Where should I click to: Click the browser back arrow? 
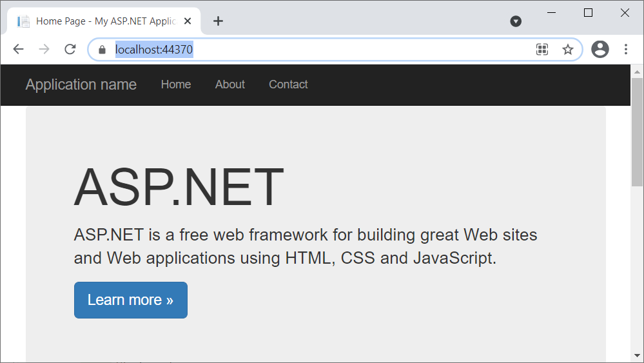[x=18, y=50]
